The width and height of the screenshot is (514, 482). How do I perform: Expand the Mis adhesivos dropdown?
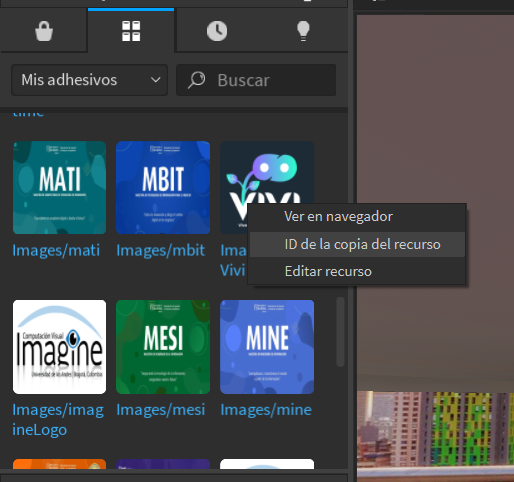[x=89, y=80]
